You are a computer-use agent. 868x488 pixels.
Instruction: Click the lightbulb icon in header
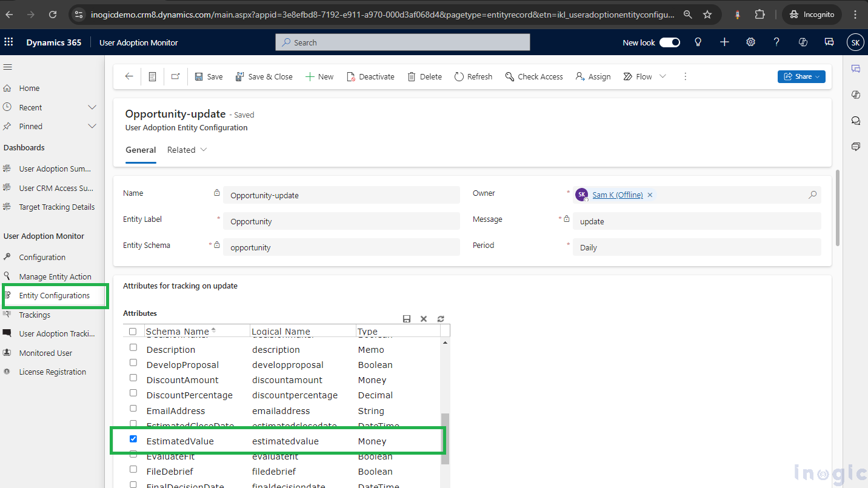coord(698,42)
